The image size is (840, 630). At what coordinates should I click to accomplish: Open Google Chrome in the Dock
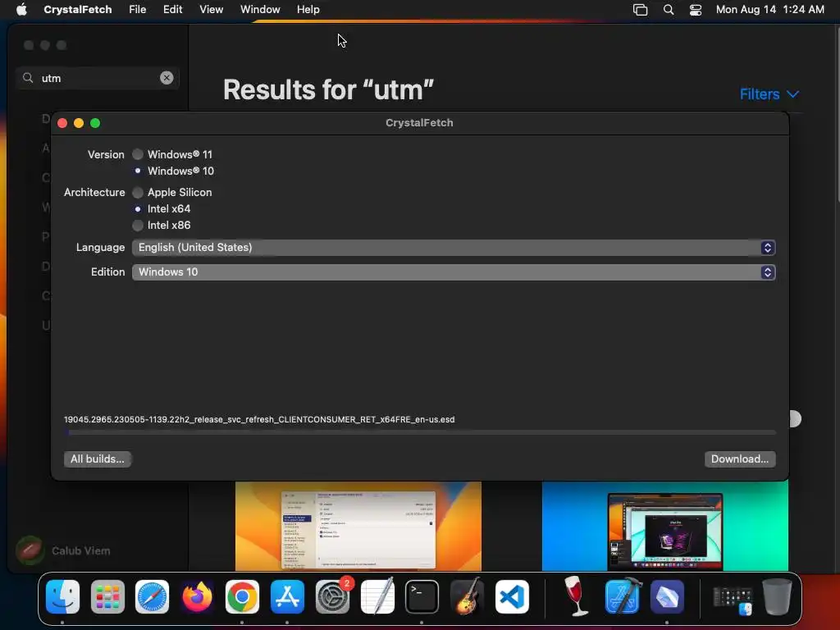[x=242, y=596]
